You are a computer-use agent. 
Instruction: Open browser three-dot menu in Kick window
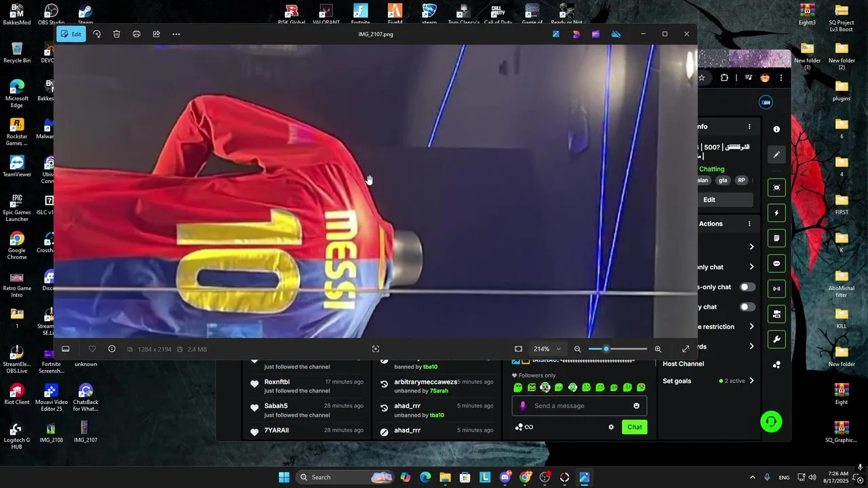(781, 78)
